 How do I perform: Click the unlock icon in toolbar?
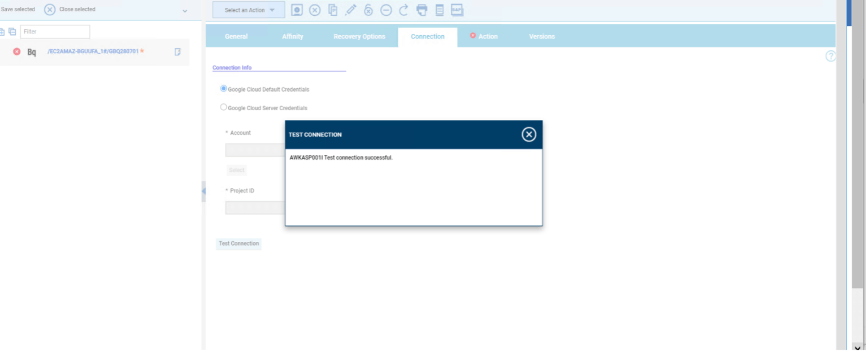tap(368, 10)
